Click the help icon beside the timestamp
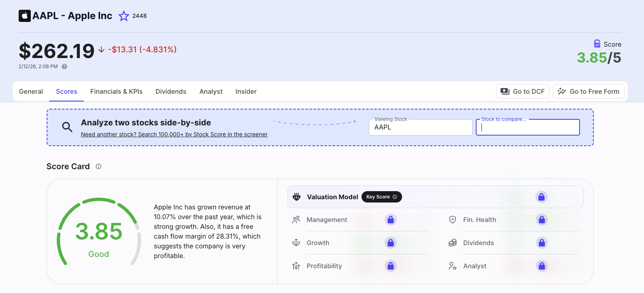644x293 pixels. (x=64, y=67)
